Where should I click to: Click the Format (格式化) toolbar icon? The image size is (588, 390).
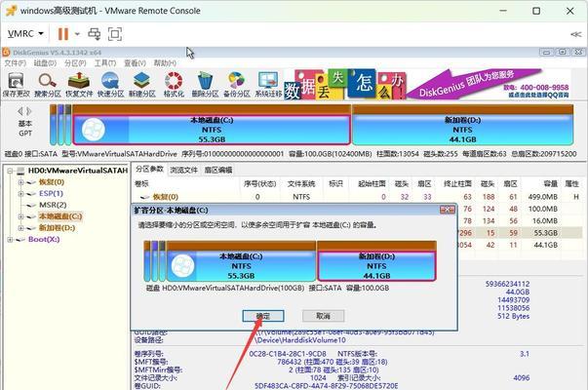(x=174, y=85)
